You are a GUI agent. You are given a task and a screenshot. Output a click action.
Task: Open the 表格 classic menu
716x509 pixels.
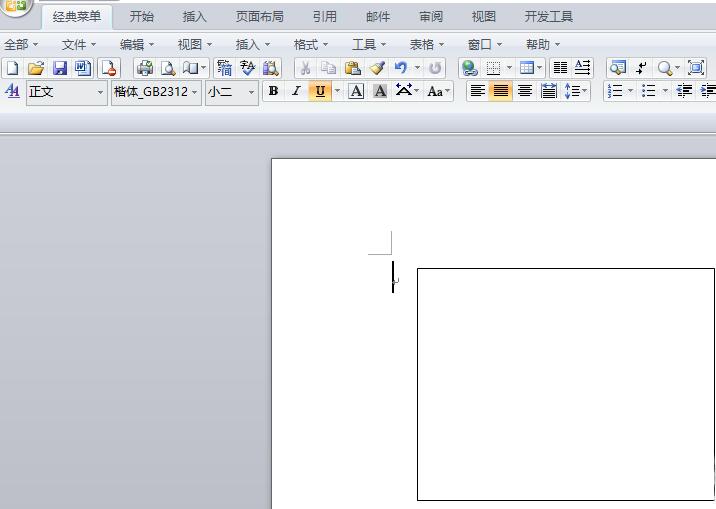426,45
